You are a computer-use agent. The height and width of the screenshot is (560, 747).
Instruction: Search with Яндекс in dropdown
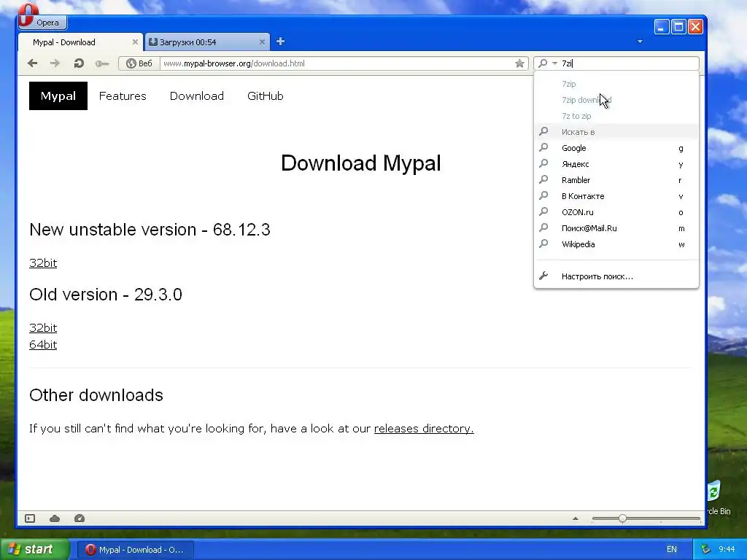pos(616,164)
